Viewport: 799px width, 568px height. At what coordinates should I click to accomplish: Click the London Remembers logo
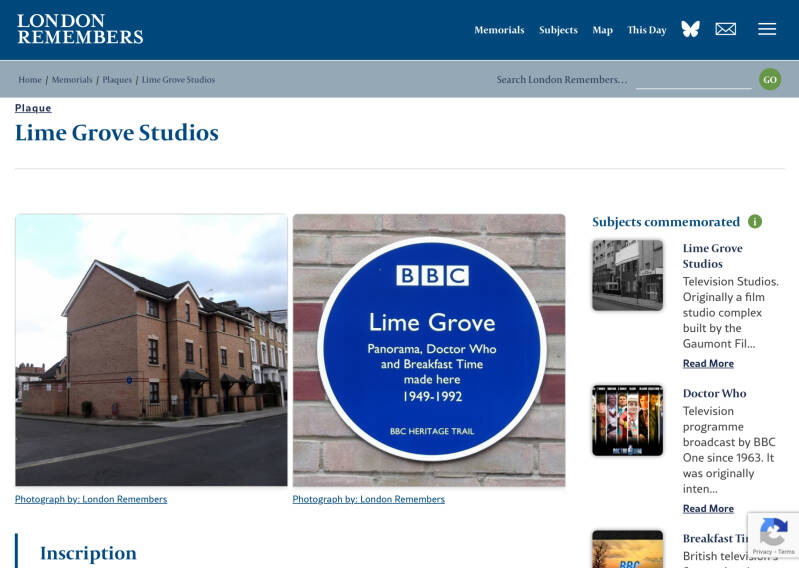click(80, 29)
